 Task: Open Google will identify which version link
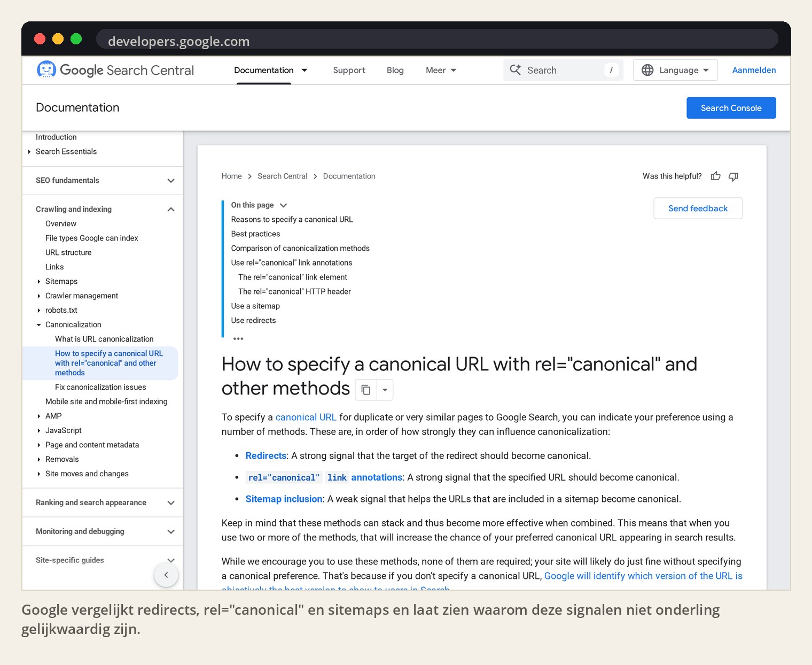coord(643,576)
